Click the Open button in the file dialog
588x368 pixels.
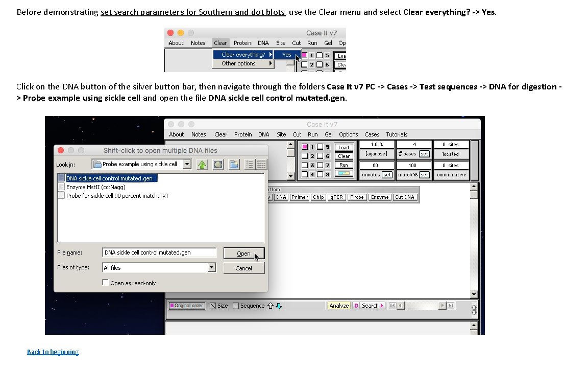point(243,253)
